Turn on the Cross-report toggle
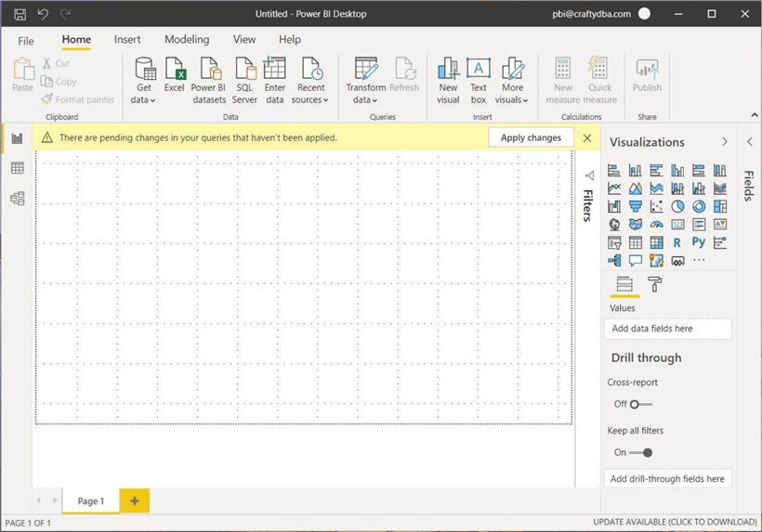The width and height of the screenshot is (762, 532). coord(639,404)
